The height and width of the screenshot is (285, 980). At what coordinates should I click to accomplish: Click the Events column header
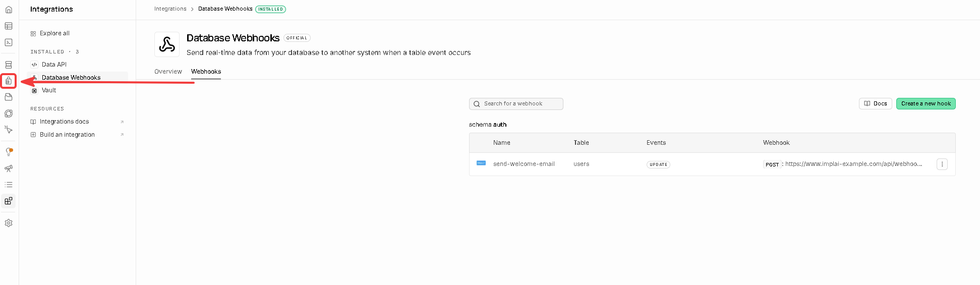(656, 143)
